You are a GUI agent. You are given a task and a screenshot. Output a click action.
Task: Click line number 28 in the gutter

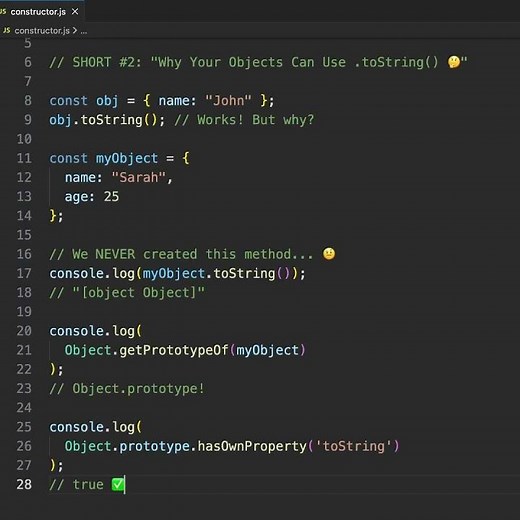pos(24,484)
